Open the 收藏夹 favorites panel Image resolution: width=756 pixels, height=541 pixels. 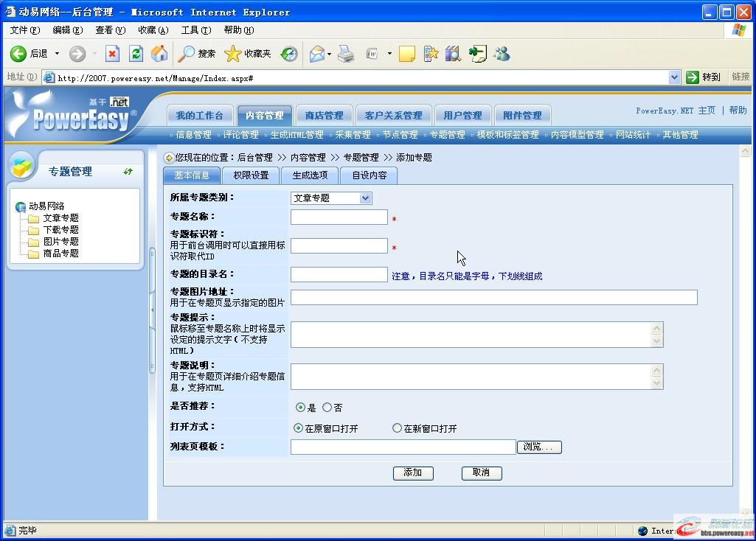coord(233,53)
